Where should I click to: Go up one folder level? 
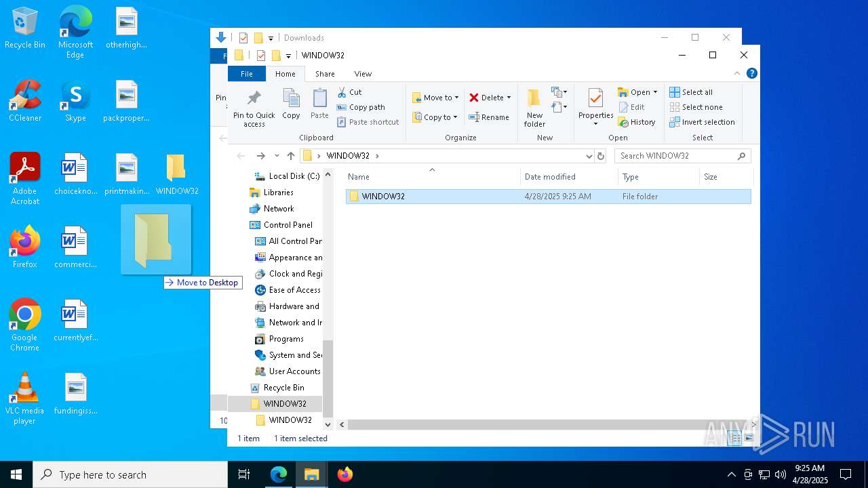[291, 156]
